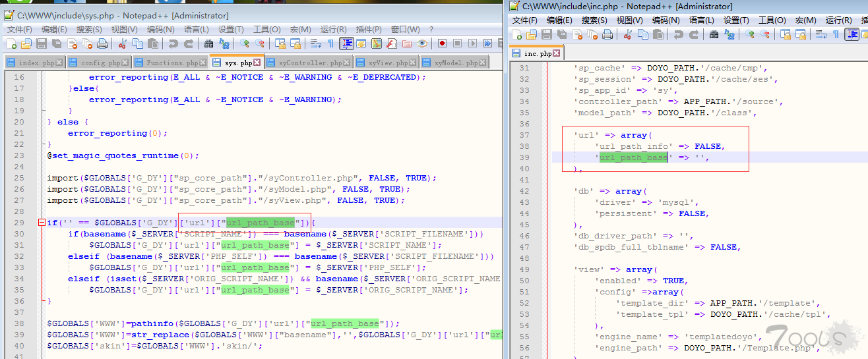Toggle indent guide in inc.php window
868x359 pixels.
coord(852,34)
